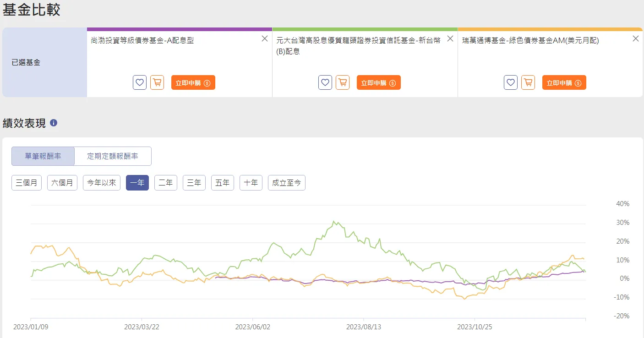The width and height of the screenshot is (644, 338).
Task: Select the 一年 period
Action: (x=137, y=183)
